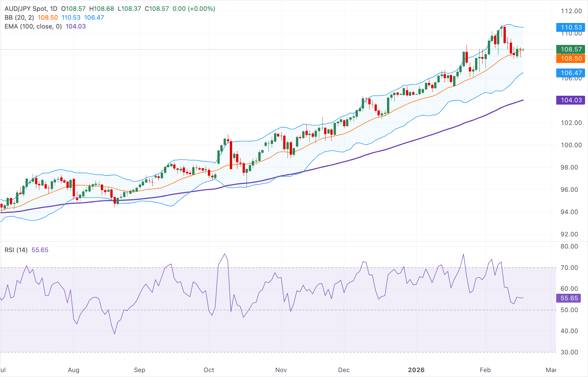The image size is (588, 377).
Task: Click '2026' on the time axis
Action: pyautogui.click(x=416, y=370)
